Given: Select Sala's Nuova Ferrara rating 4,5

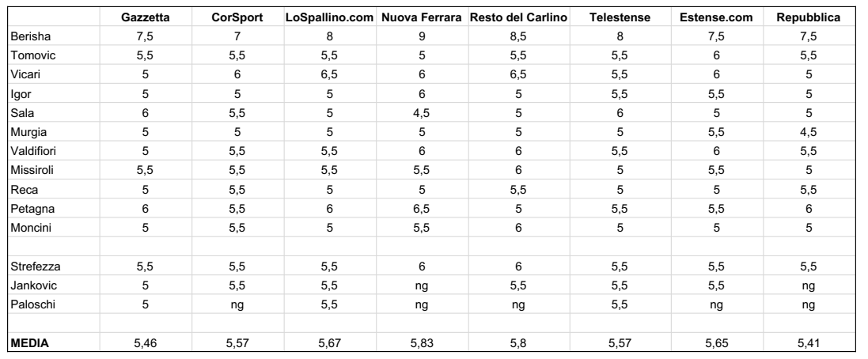Looking at the screenshot, I should tap(422, 113).
